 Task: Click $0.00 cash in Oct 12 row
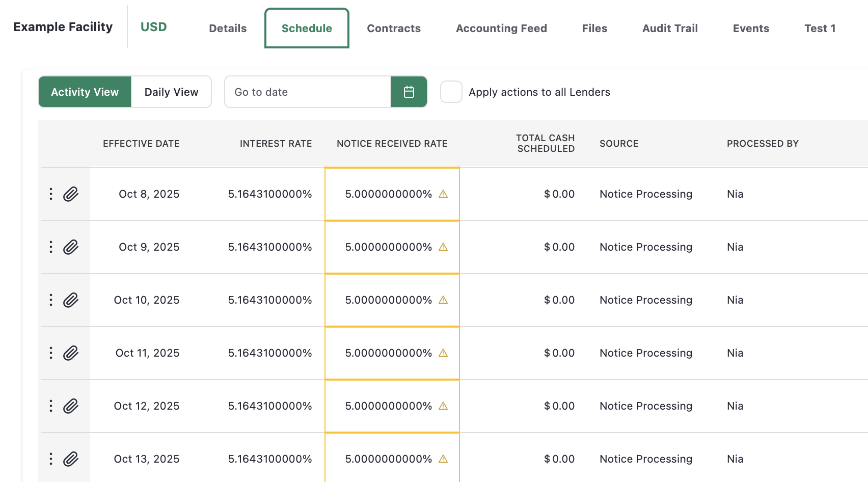tap(559, 406)
